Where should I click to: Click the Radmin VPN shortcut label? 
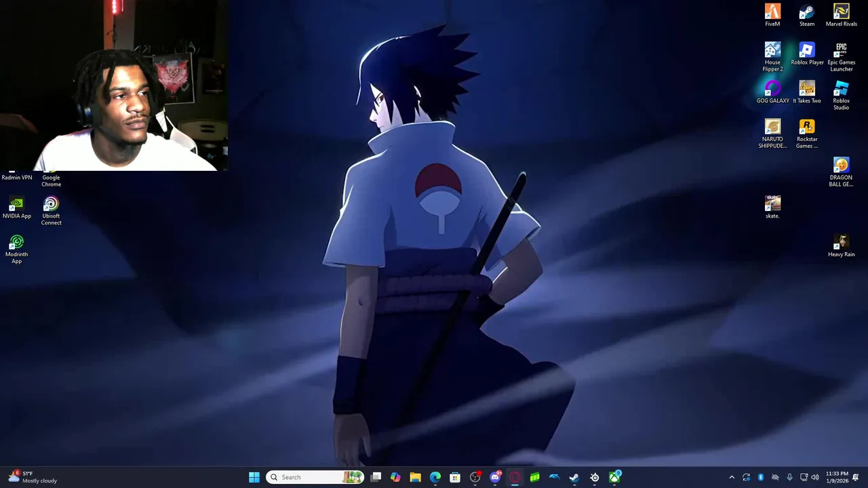point(17,178)
